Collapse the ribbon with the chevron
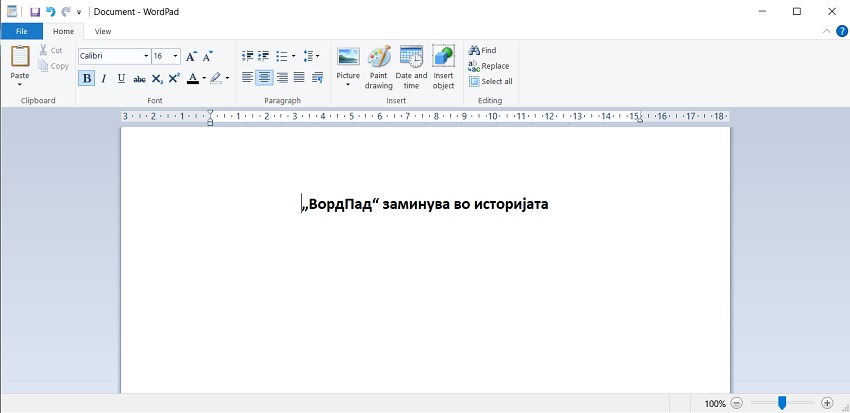The width and height of the screenshot is (850, 413). click(x=827, y=31)
